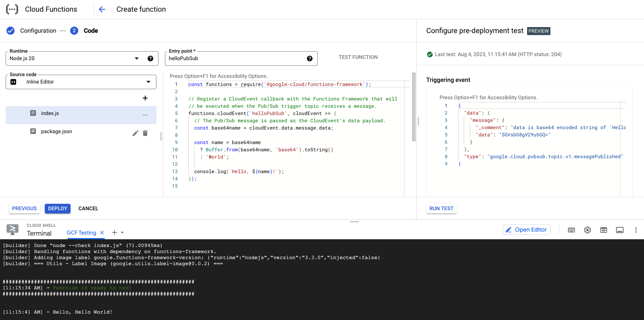
Task: Edit package.json name with pencil icon
Action: click(135, 133)
